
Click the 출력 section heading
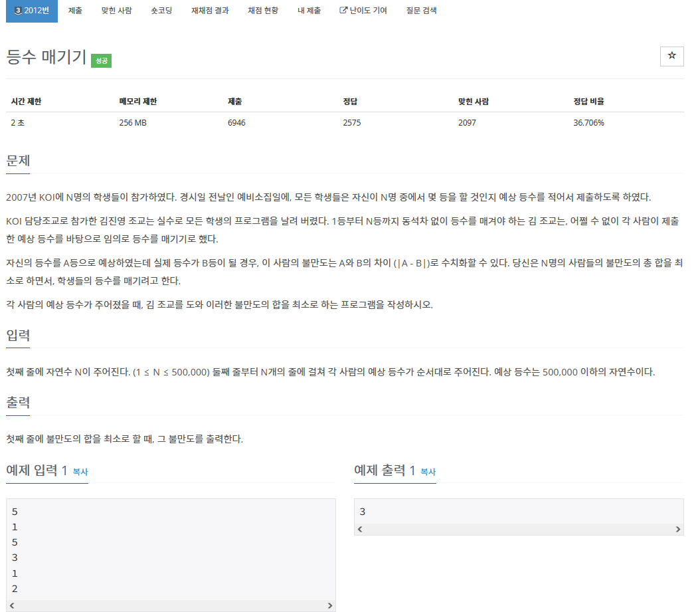pos(18,402)
